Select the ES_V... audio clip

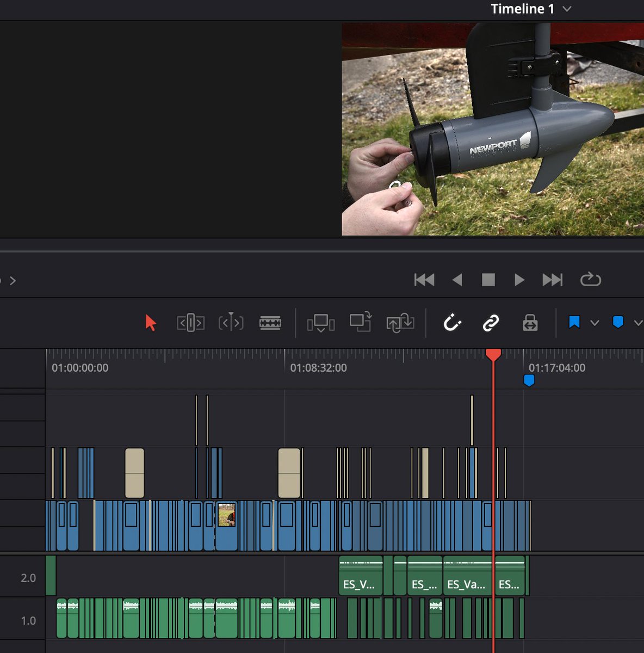[x=361, y=576]
